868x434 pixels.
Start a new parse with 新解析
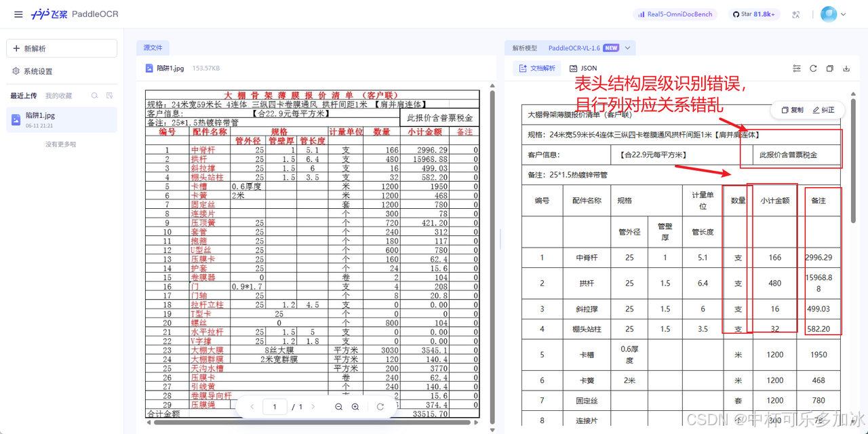click(62, 49)
